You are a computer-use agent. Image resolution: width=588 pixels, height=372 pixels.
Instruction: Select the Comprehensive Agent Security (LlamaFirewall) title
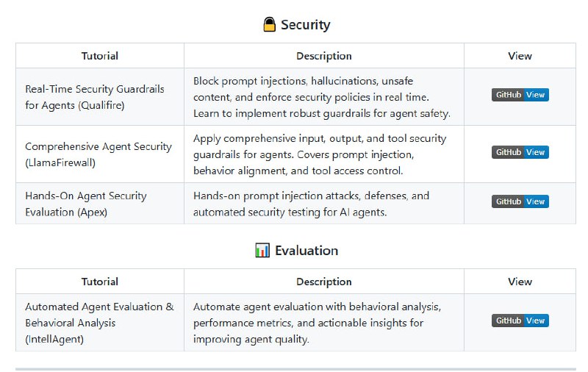98,154
